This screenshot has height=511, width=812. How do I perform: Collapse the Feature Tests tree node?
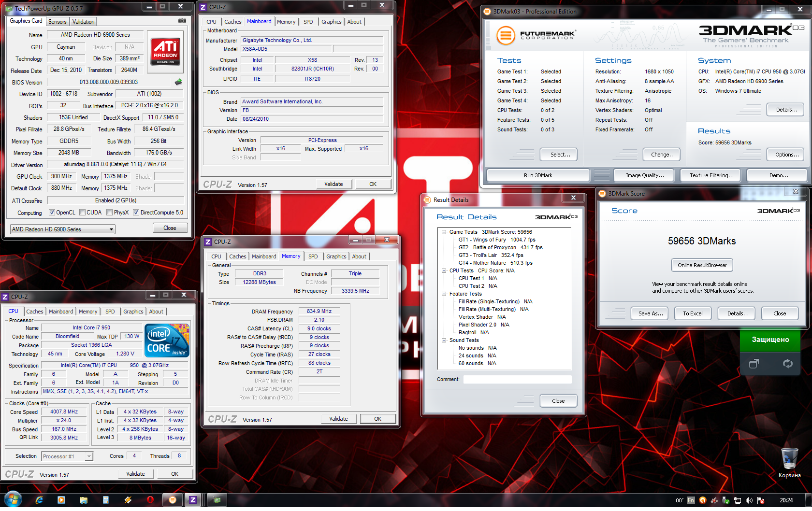[444, 294]
